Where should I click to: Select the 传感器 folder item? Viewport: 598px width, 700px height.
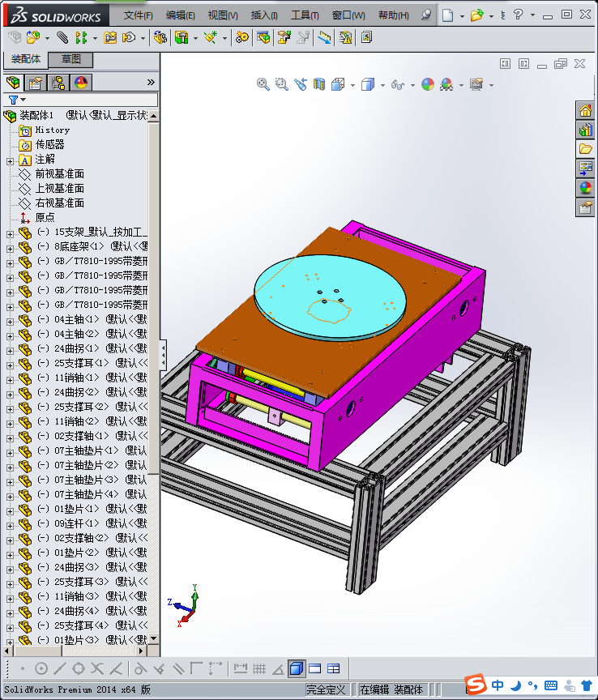(49, 145)
